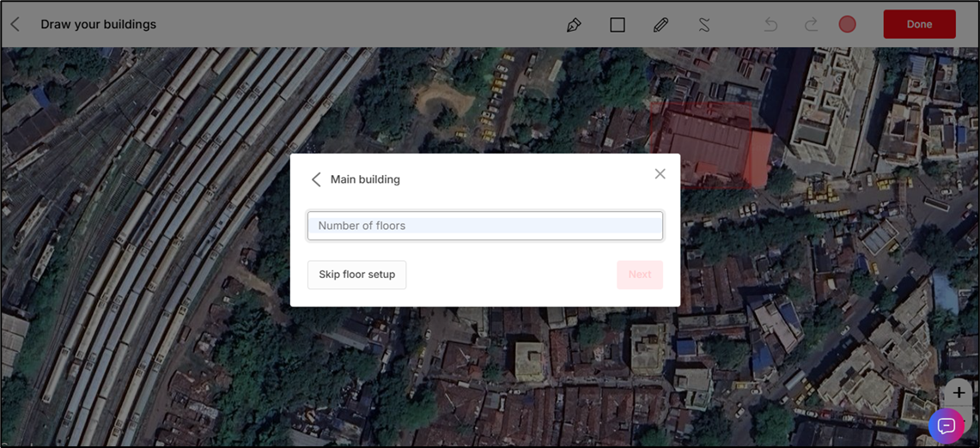Zoom in on the map
This screenshot has height=448, width=980.
tap(959, 393)
